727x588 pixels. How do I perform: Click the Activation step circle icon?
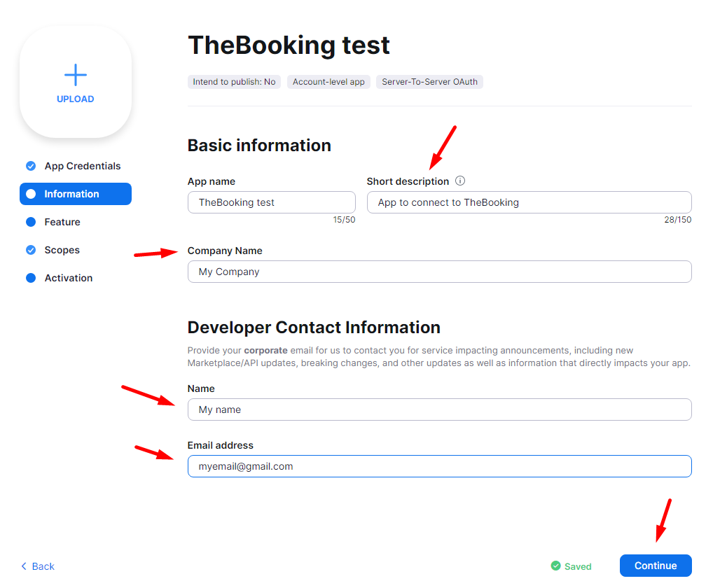tap(31, 278)
